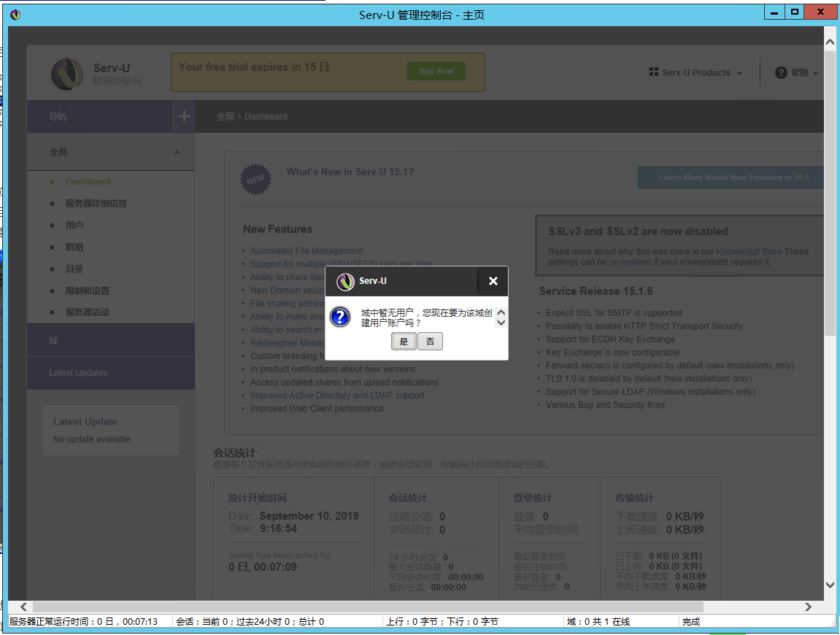Click the 服务器正常运行时间 status bar entry

(x=84, y=622)
